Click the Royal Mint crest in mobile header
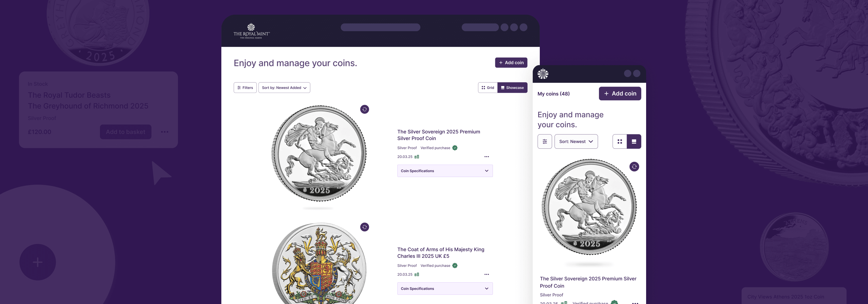868x304 pixels. coord(543,74)
